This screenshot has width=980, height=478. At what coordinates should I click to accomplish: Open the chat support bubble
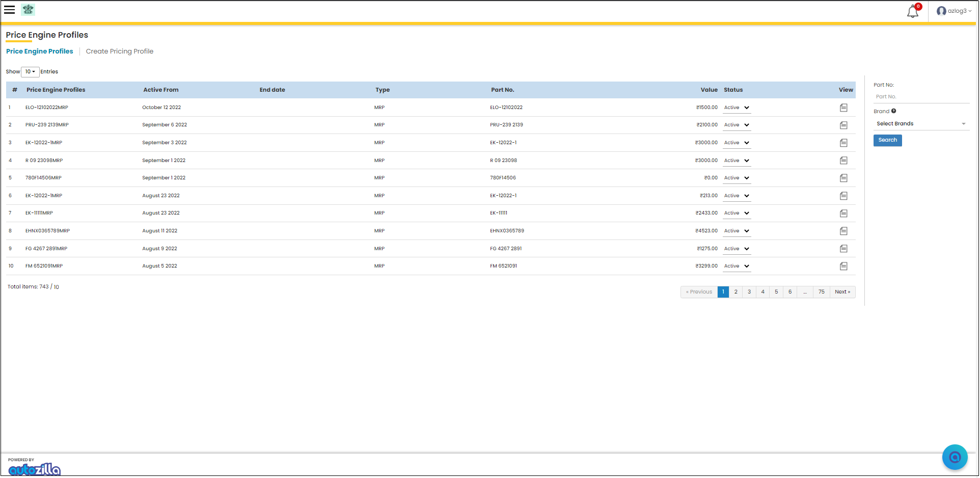(954, 457)
